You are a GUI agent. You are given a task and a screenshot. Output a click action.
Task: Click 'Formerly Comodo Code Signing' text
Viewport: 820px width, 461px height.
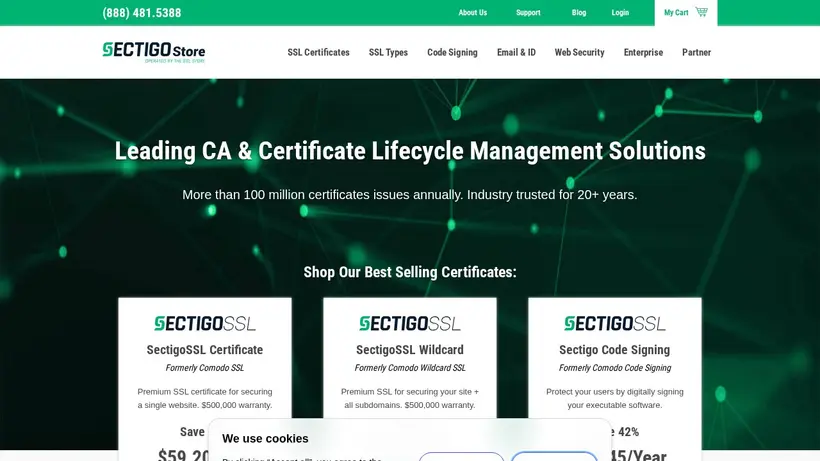[x=614, y=368]
